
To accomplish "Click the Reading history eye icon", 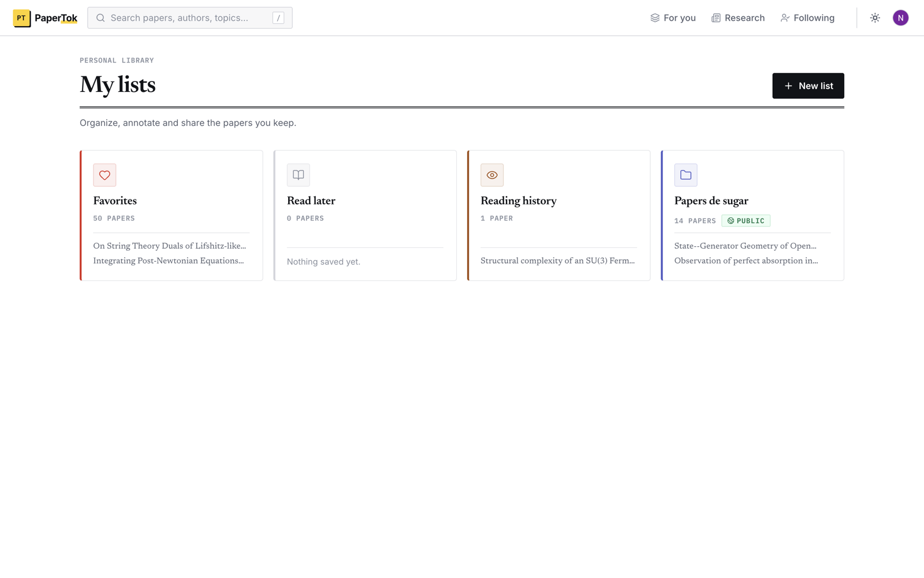I will (x=492, y=175).
